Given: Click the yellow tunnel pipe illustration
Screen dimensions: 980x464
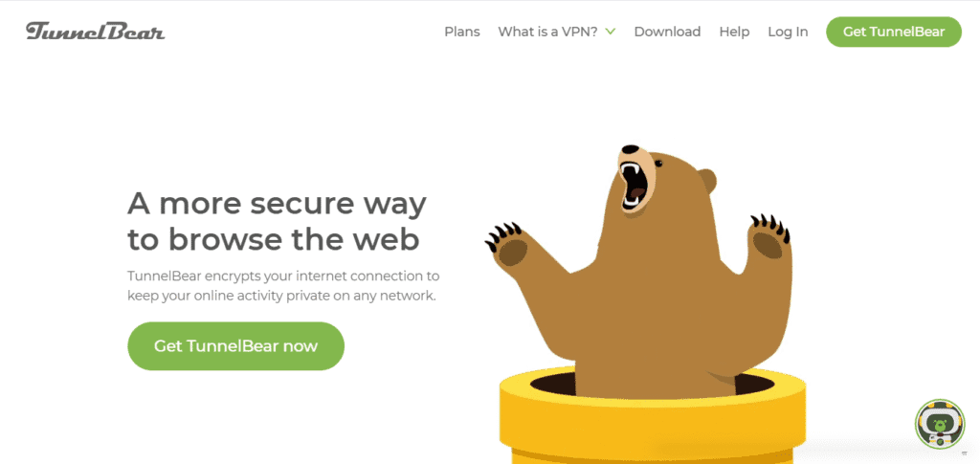Looking at the screenshot, I should click(653, 415).
